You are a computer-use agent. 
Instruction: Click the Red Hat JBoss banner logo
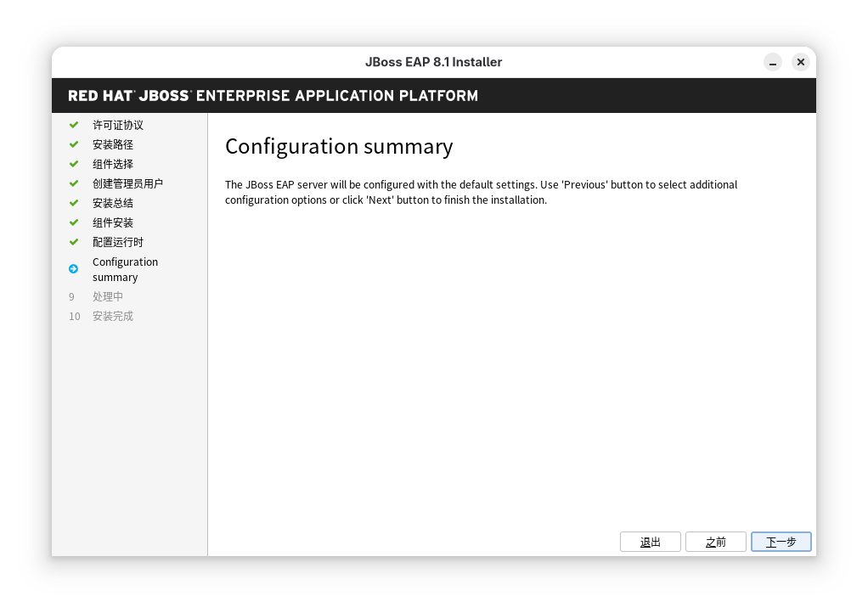coord(273,96)
